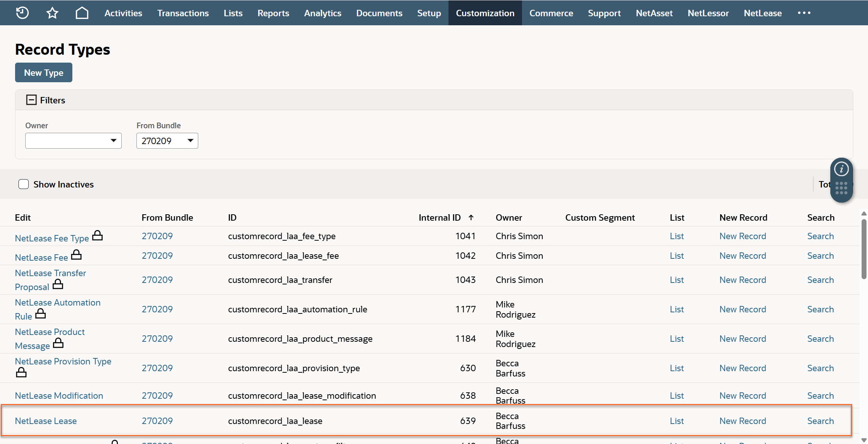Collapse the Filters section
868x444 pixels.
click(31, 100)
